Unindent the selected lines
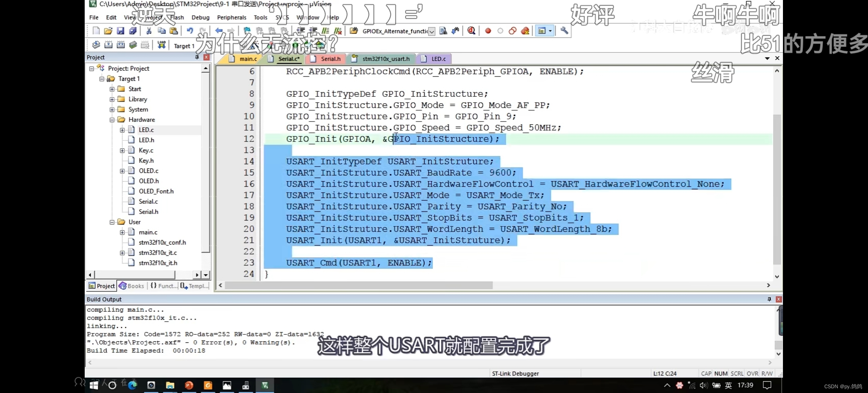The image size is (868, 393). tap(313, 31)
